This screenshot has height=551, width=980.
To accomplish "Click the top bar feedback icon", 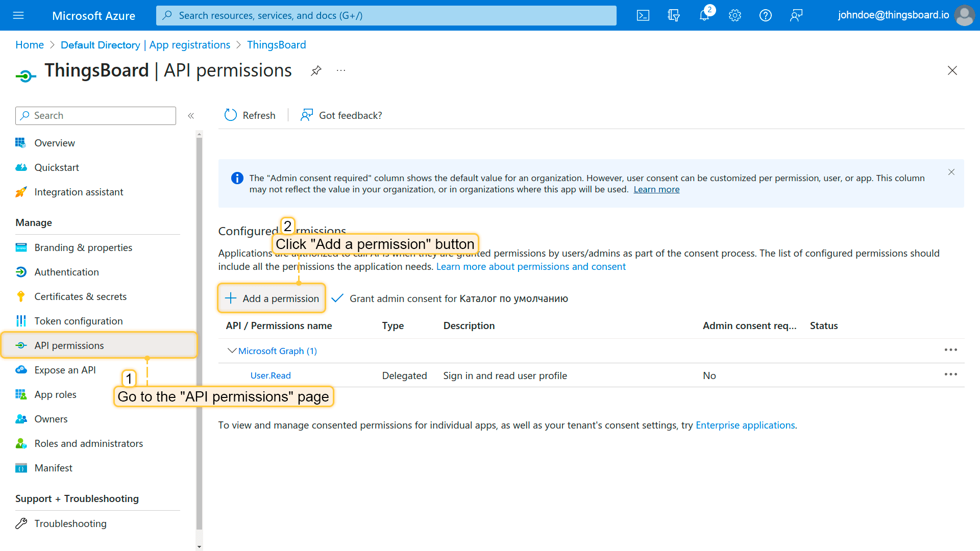I will point(796,15).
